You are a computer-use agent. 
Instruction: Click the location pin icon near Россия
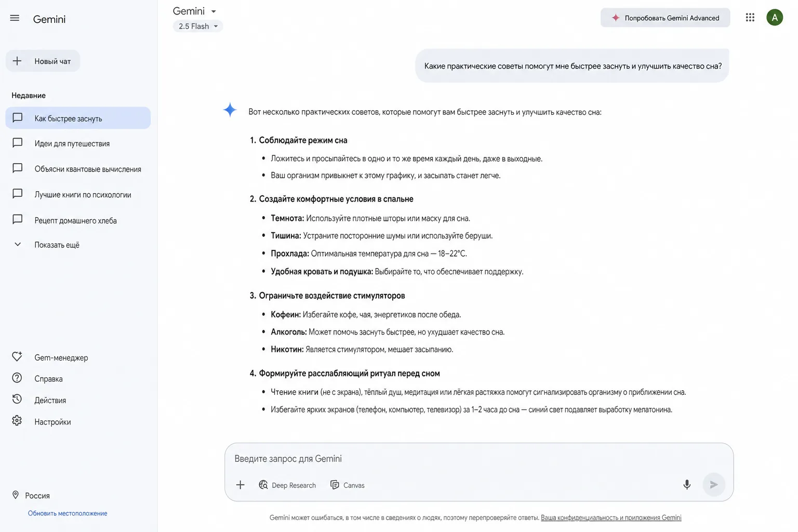pos(16,495)
